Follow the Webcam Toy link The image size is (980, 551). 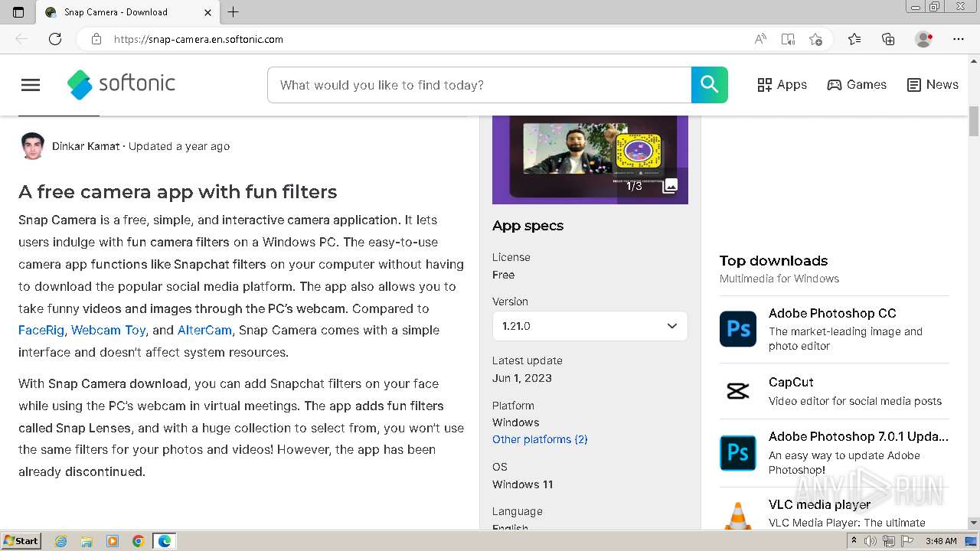pyautogui.click(x=108, y=330)
